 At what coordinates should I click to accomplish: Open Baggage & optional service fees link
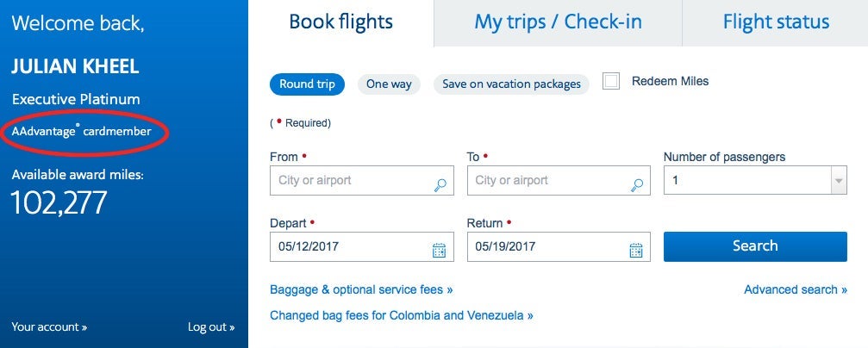pos(361,289)
